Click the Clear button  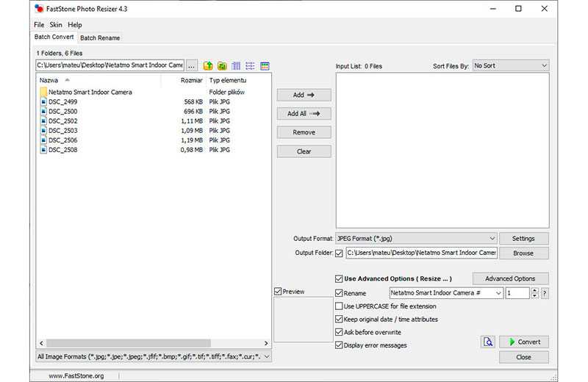click(304, 151)
